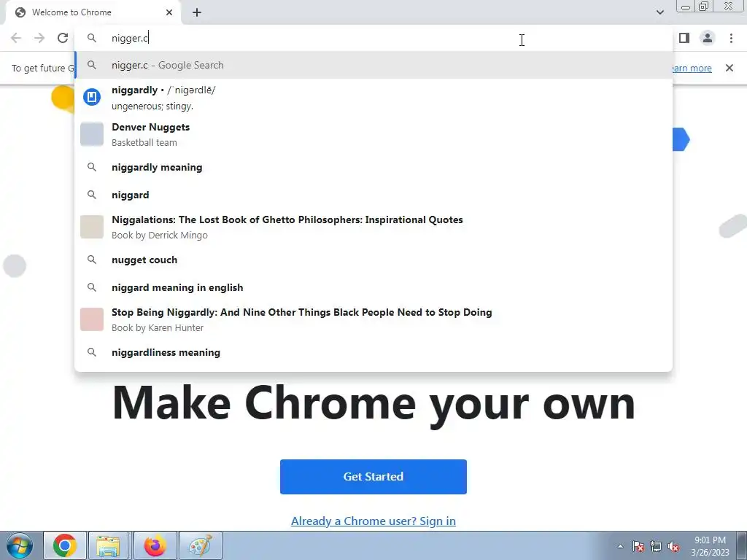Reload the current page

[63, 38]
